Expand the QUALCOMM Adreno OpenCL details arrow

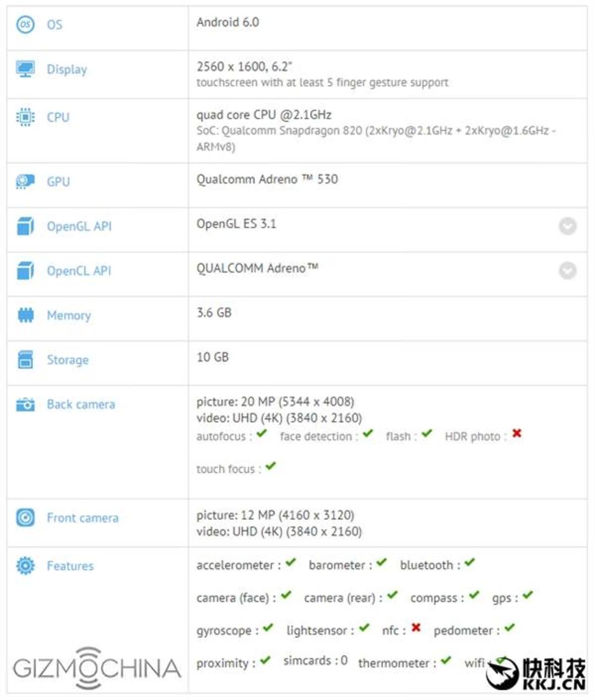pyautogui.click(x=567, y=270)
